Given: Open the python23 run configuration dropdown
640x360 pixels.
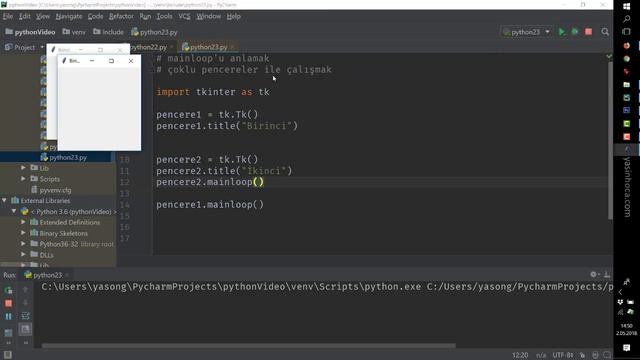Looking at the screenshot, I should (x=527, y=32).
